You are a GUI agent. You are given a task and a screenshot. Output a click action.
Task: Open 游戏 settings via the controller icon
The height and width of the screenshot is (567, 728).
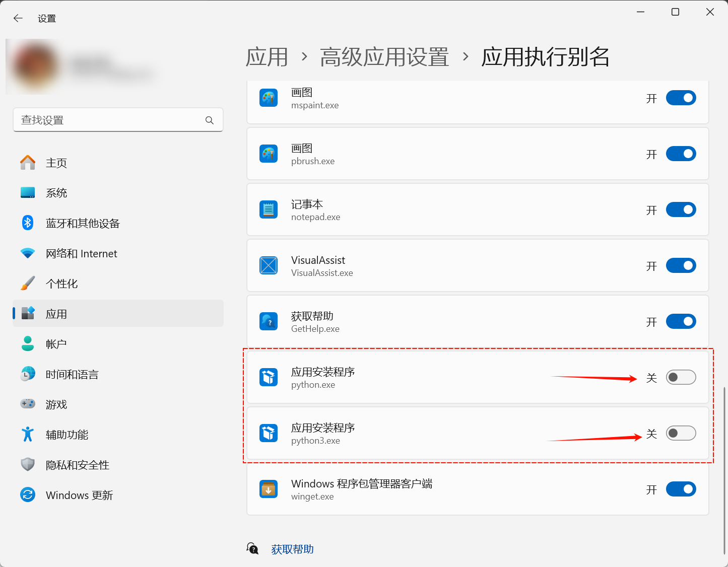pyautogui.click(x=27, y=403)
